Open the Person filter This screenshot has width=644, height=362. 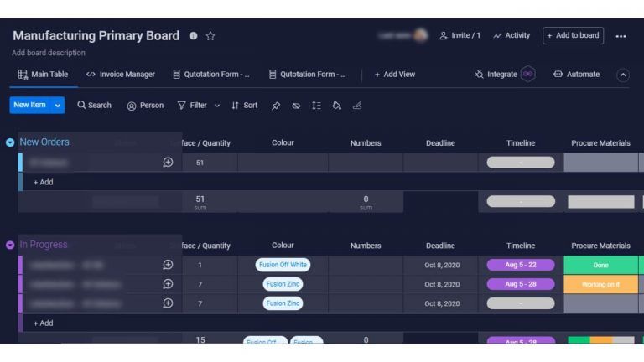(145, 106)
